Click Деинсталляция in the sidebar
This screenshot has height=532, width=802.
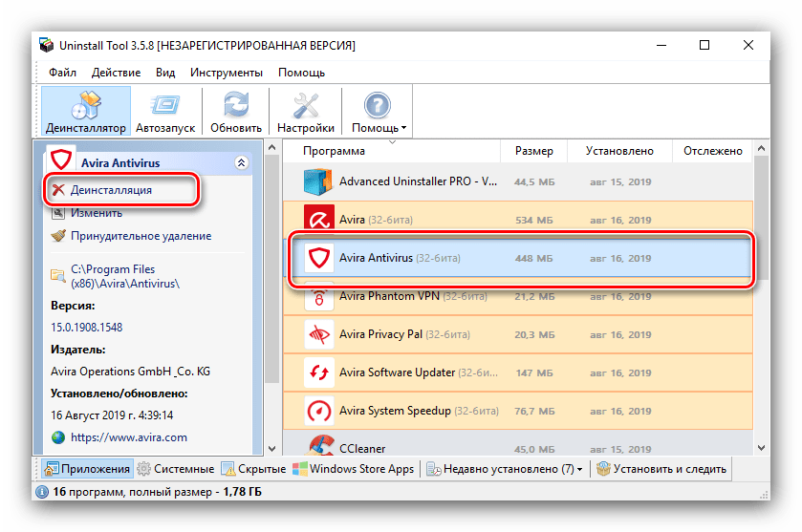(x=111, y=190)
